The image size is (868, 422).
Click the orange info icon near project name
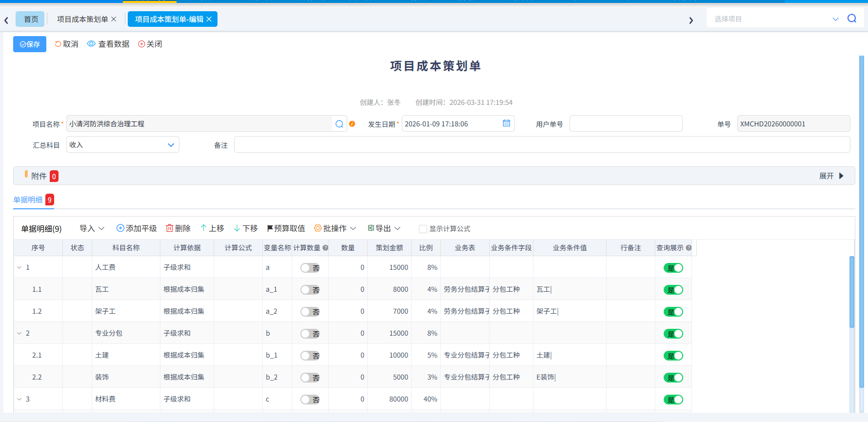click(x=352, y=124)
